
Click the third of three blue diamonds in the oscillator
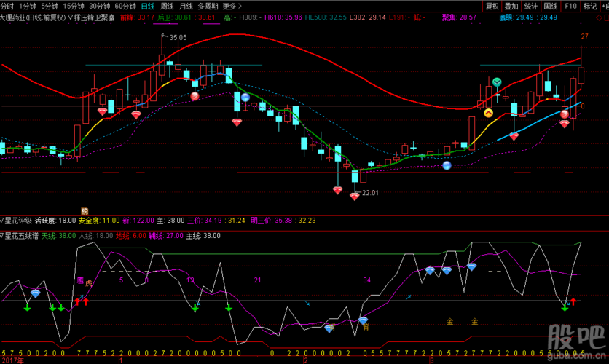click(471, 266)
